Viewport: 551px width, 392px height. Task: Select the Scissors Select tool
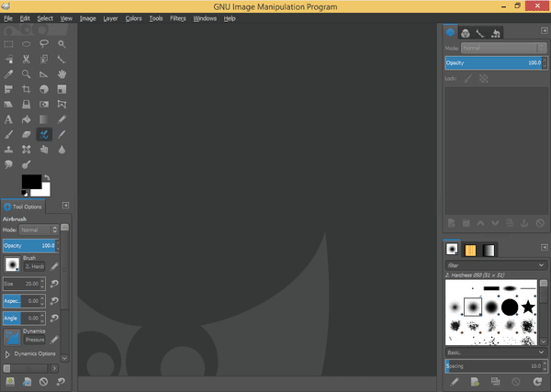pyautogui.click(x=27, y=59)
